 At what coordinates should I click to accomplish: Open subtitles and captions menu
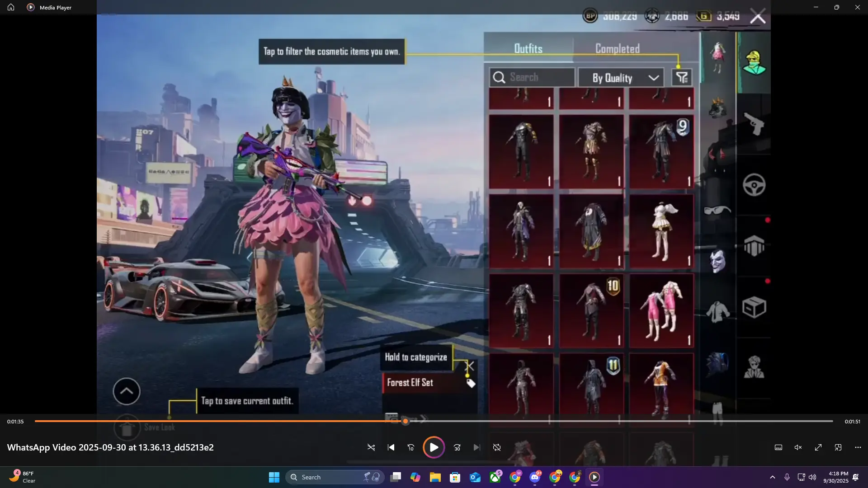(778, 447)
